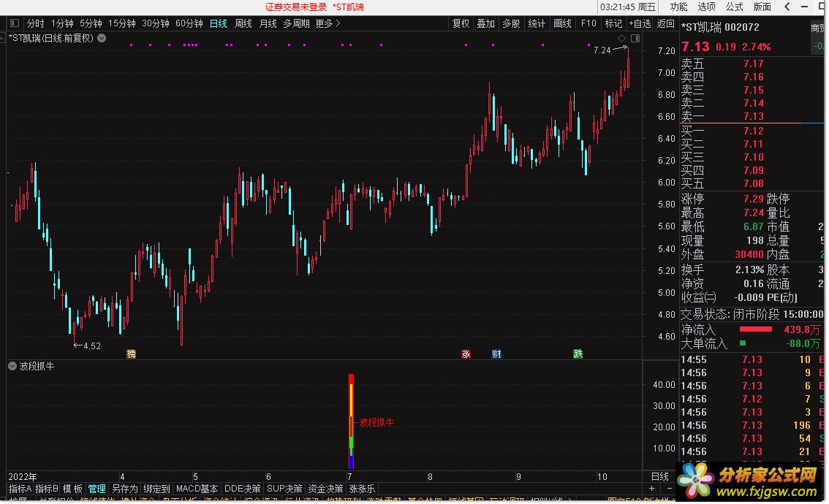Screen dimensions: 829x504
Task: Open the 功能 menu
Action: (679, 7)
